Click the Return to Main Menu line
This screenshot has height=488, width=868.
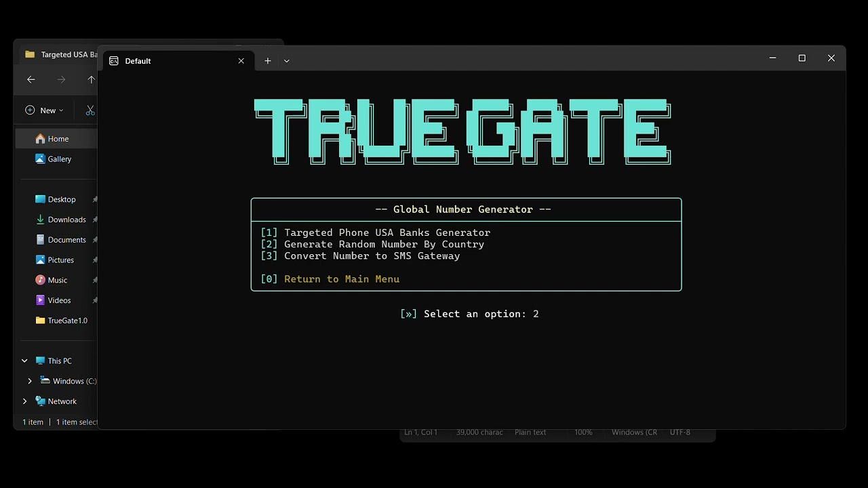point(330,279)
